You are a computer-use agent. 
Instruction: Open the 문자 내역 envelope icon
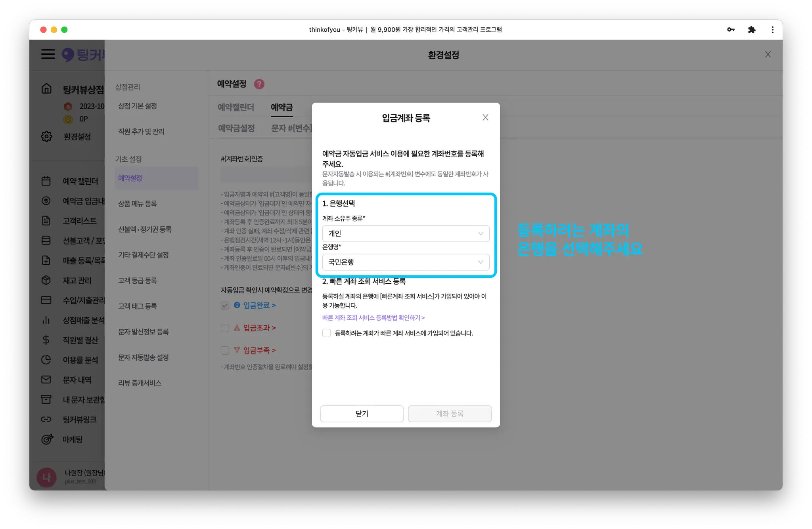pyautogui.click(x=46, y=380)
